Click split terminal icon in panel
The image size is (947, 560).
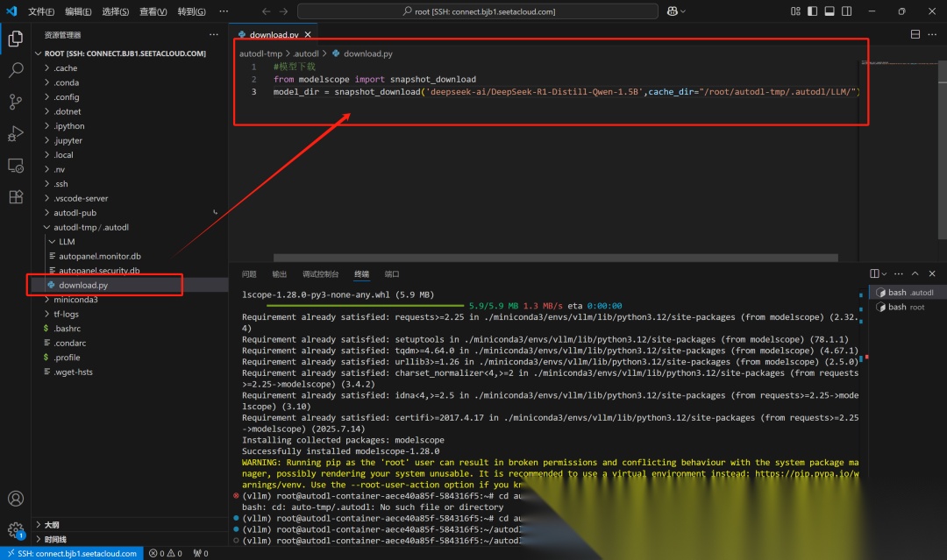pyautogui.click(x=874, y=274)
